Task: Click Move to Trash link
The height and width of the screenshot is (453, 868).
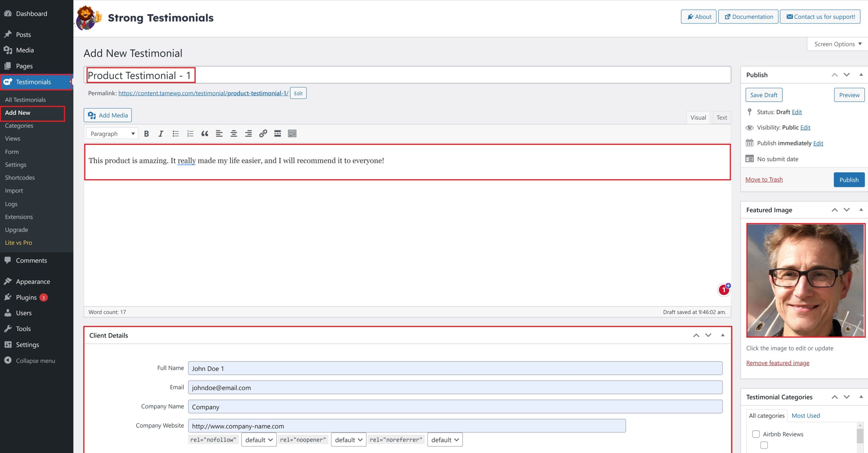Action: (764, 180)
